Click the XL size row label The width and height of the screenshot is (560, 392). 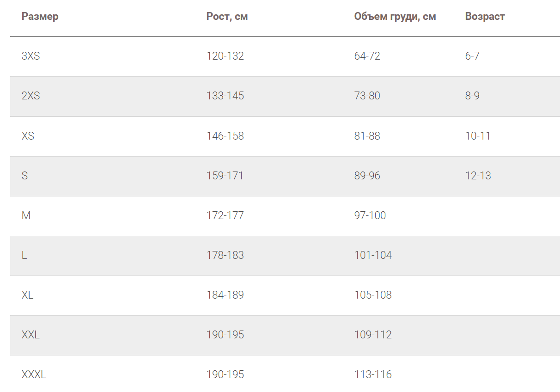pos(27,295)
